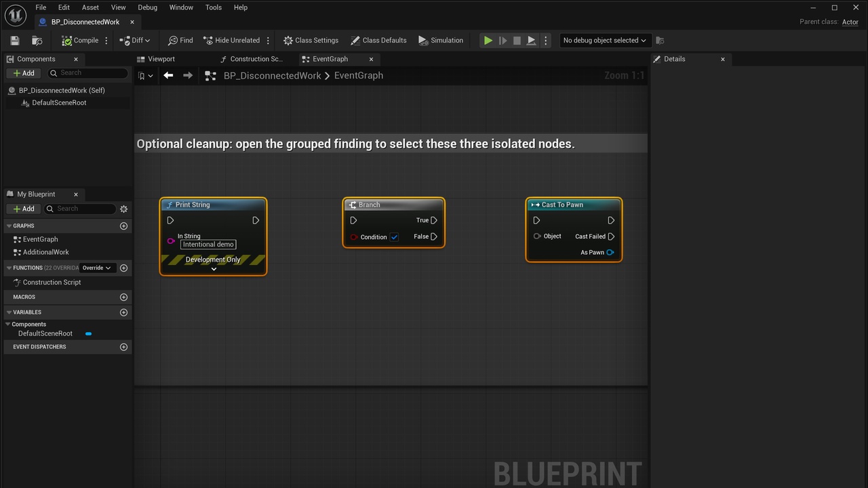Image resolution: width=868 pixels, height=488 pixels.
Task: Select Construction Script function
Action: click(52, 283)
